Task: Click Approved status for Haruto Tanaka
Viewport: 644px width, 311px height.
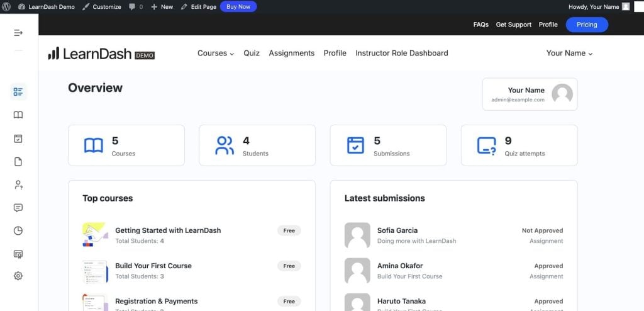Action: point(548,301)
